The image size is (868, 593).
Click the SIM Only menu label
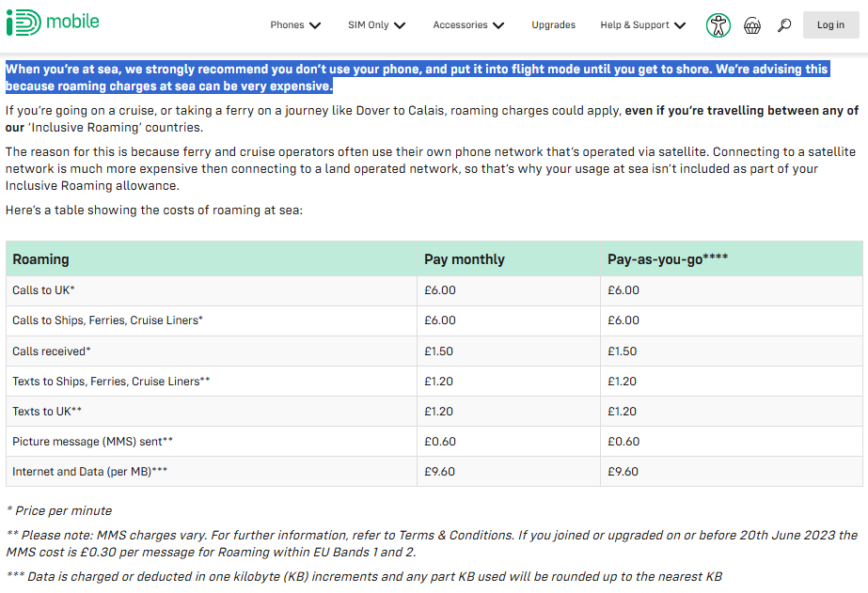pos(368,24)
